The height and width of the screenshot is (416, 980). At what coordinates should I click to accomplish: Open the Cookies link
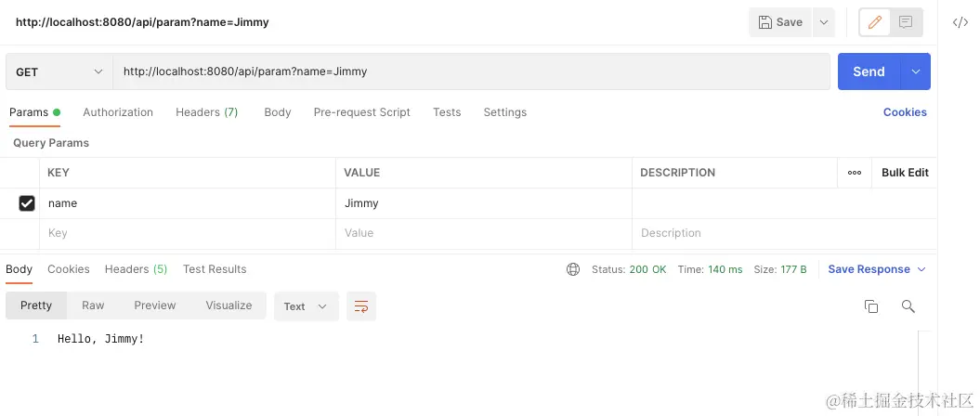click(905, 112)
